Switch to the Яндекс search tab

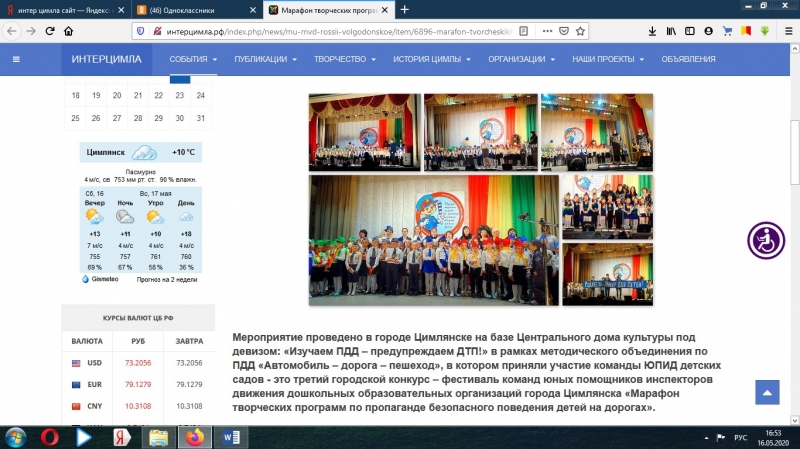pyautogui.click(x=65, y=10)
